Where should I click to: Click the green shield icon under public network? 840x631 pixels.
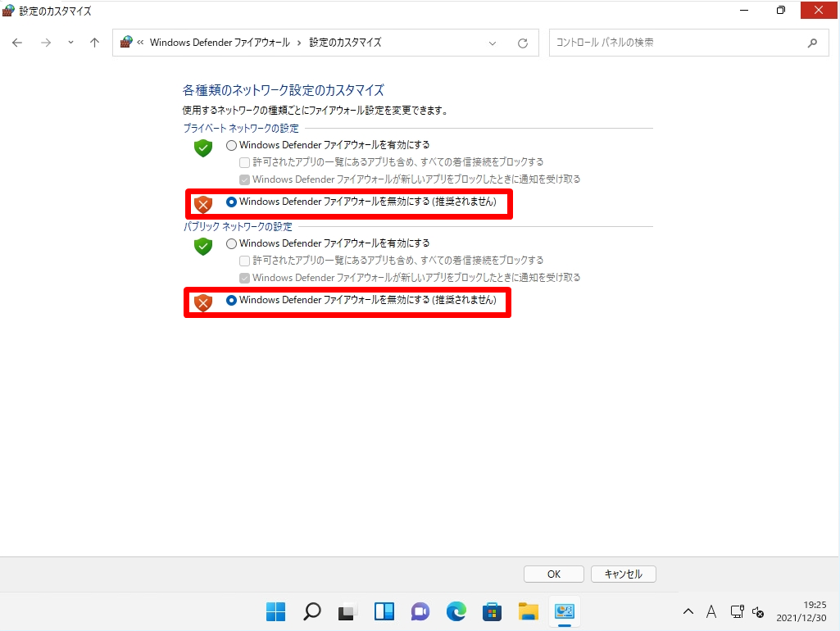203,247
